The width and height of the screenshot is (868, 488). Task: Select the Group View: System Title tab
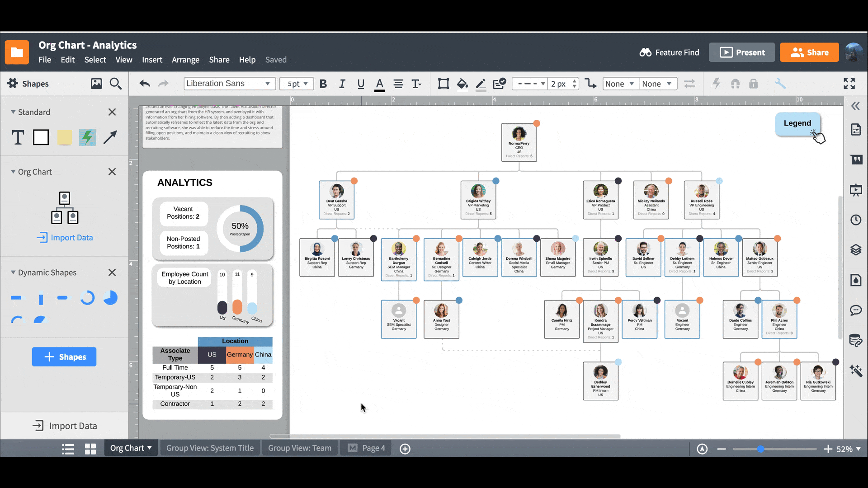[x=210, y=447]
